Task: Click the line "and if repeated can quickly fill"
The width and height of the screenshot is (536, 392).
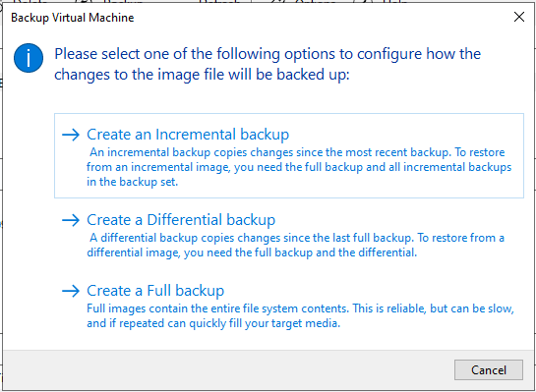Action: pyautogui.click(x=213, y=323)
